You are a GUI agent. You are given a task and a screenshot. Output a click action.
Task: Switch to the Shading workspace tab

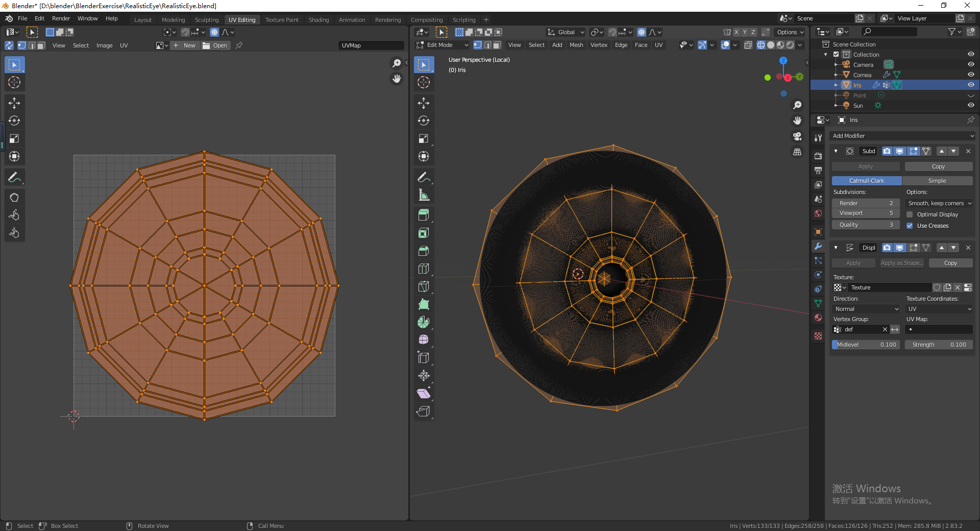(x=318, y=20)
